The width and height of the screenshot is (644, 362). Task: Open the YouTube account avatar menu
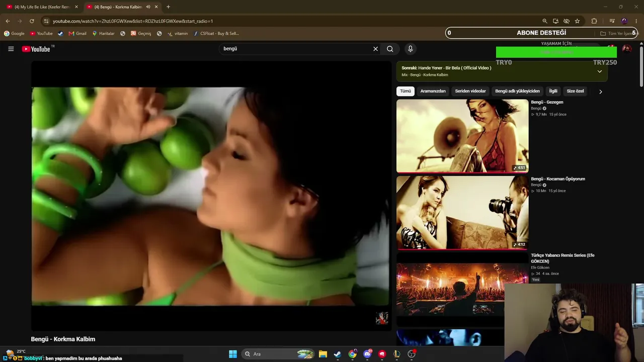click(627, 49)
